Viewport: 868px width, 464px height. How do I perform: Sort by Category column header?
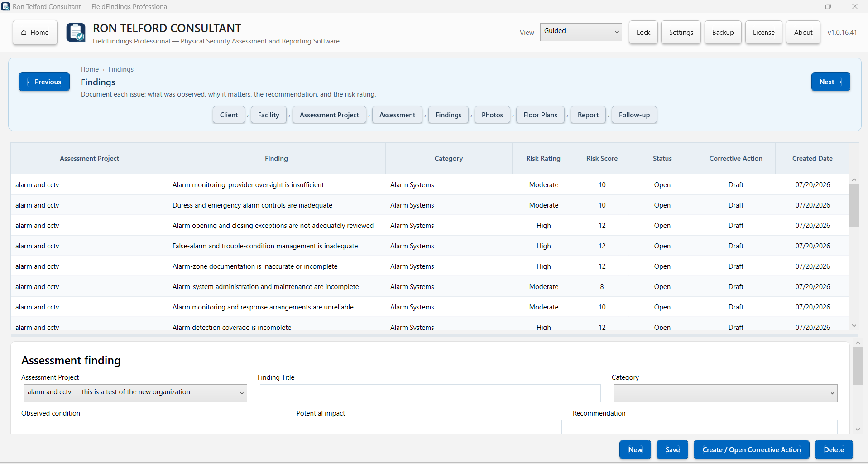pos(449,159)
